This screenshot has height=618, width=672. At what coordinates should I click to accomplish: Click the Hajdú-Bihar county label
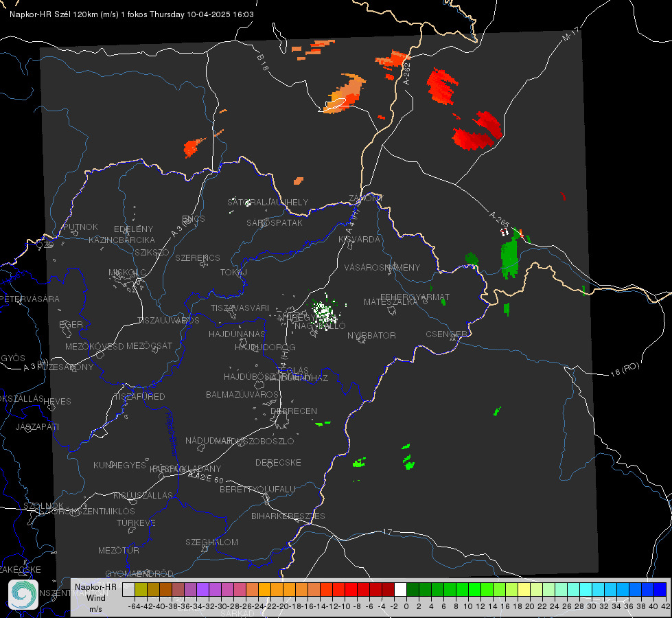171,433
